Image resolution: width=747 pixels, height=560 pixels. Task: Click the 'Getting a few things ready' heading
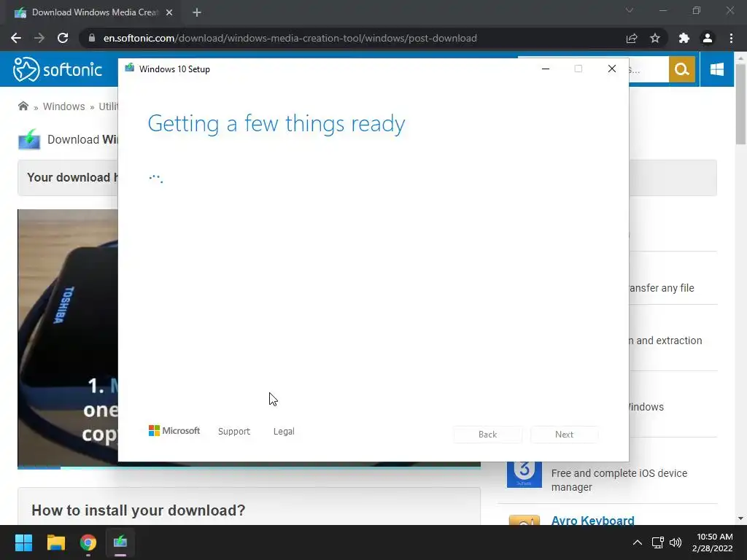[x=276, y=124]
